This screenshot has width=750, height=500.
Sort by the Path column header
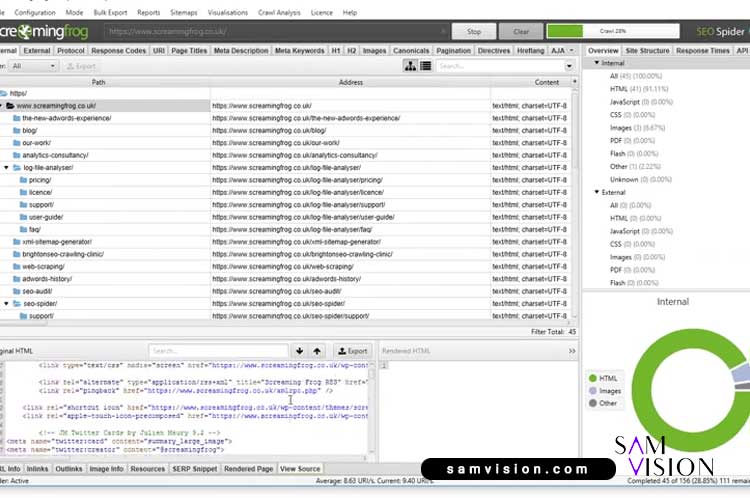(98, 82)
